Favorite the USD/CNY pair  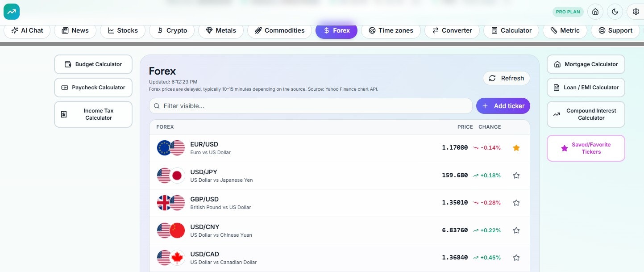coord(516,230)
